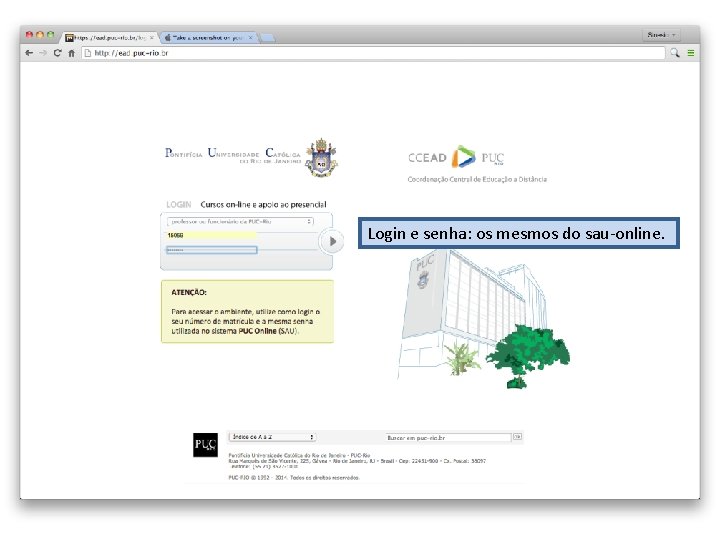Screen dimensions: 720x540
Task: Click the PUC building illustration
Action: pos(484,319)
